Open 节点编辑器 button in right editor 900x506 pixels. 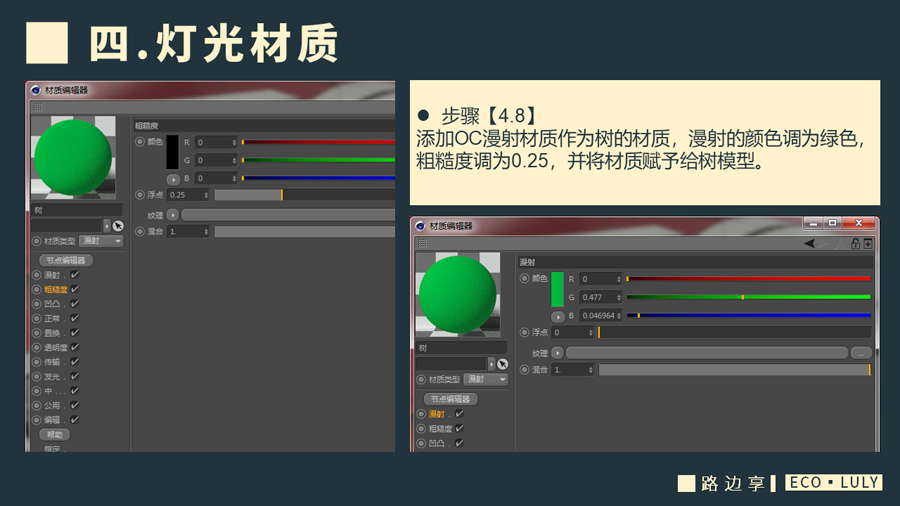[x=451, y=399]
